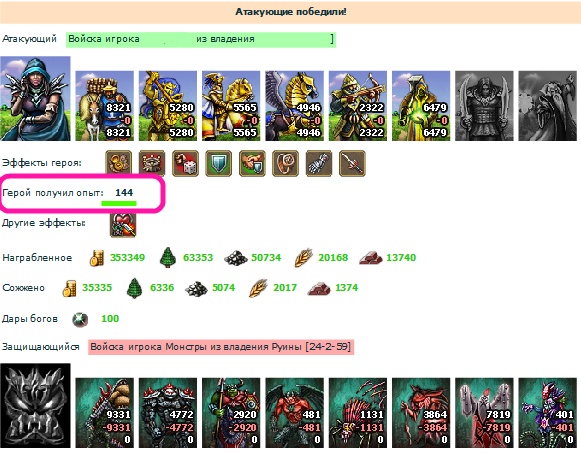This screenshot has height=453, width=581.
Task: Click the gem icon beside Дары богов
Action: click(80, 320)
